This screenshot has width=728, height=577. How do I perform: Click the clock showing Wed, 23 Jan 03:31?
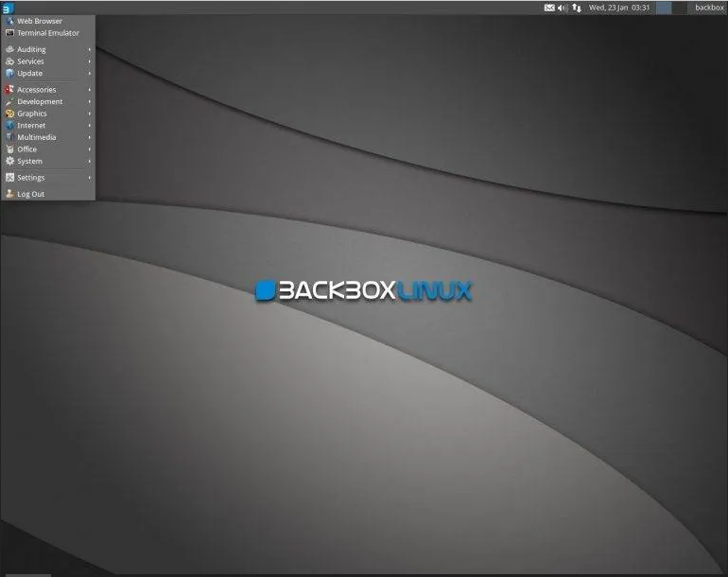click(x=619, y=8)
